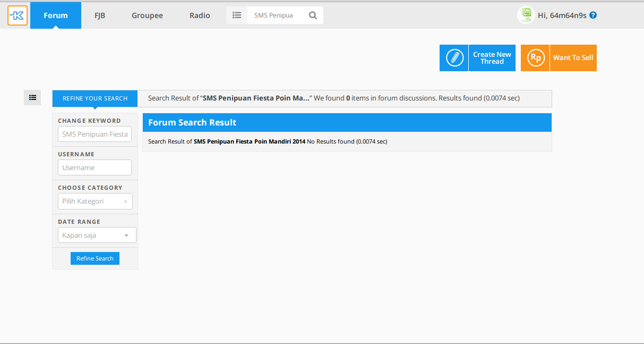Click the Rp Want To Sell icon

[x=535, y=58]
